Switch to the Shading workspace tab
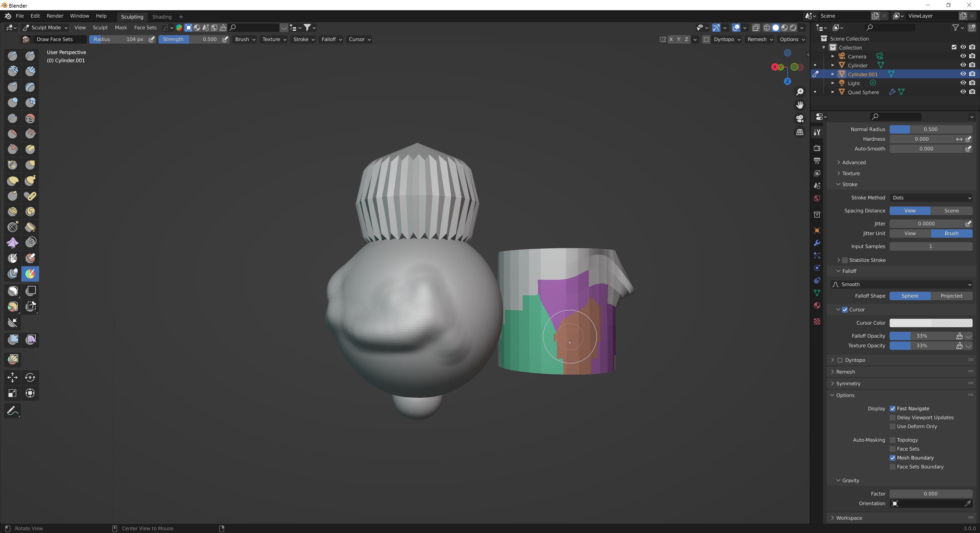 coord(162,17)
